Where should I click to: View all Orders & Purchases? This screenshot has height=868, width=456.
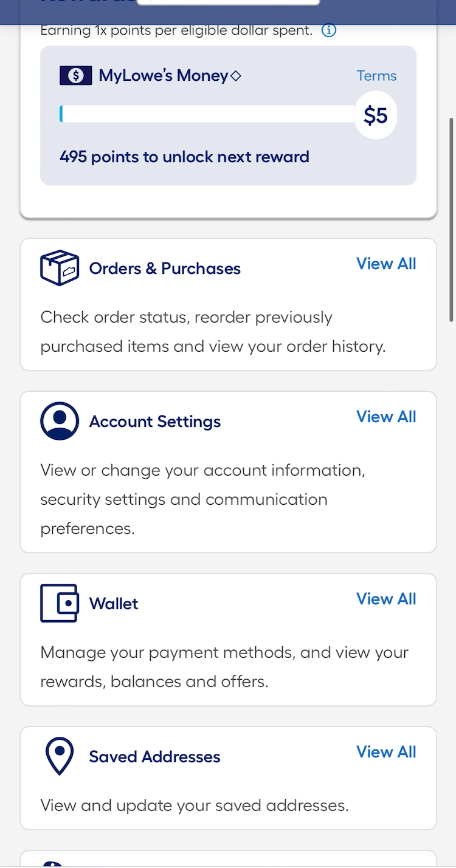(386, 264)
